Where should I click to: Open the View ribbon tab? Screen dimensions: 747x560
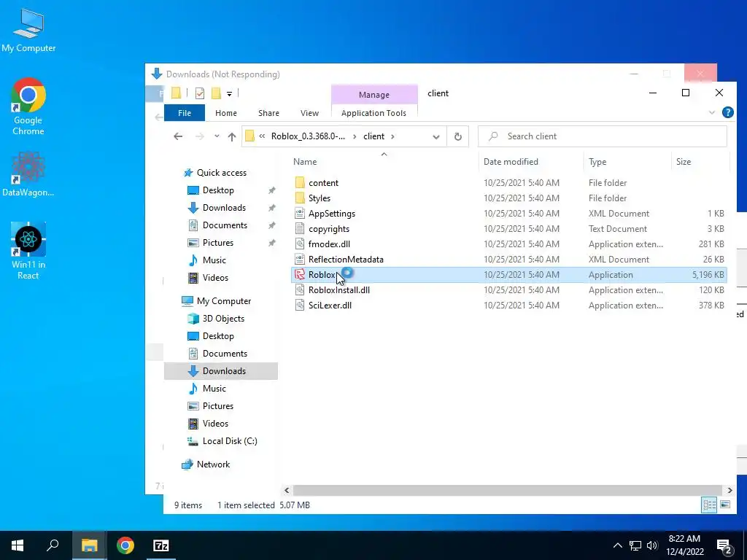309,113
